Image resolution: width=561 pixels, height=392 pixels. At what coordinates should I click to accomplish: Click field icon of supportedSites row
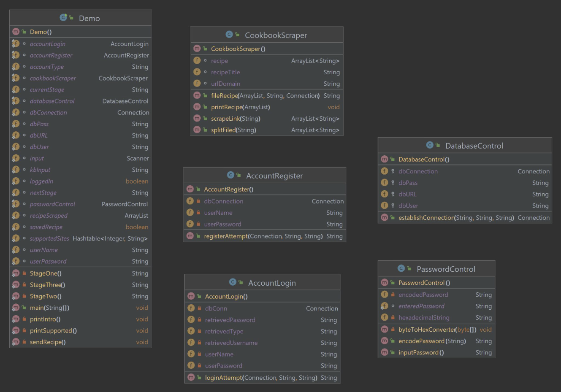pos(16,238)
